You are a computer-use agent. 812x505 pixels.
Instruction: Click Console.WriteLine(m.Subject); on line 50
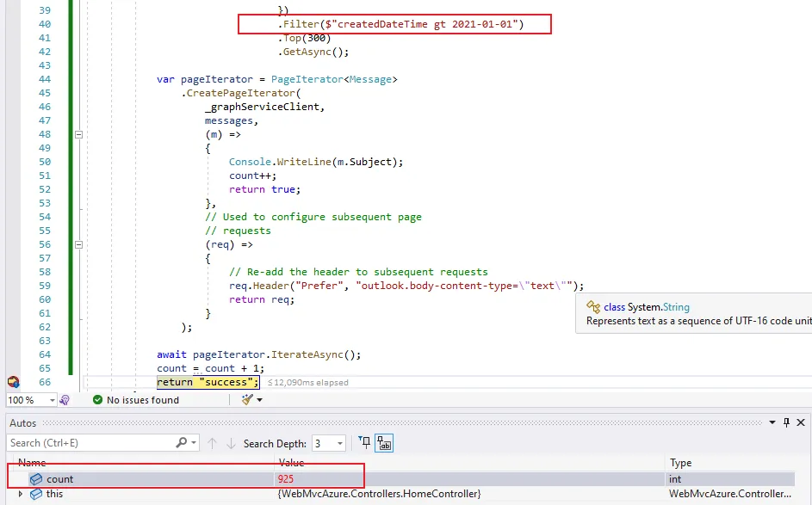pyautogui.click(x=316, y=162)
